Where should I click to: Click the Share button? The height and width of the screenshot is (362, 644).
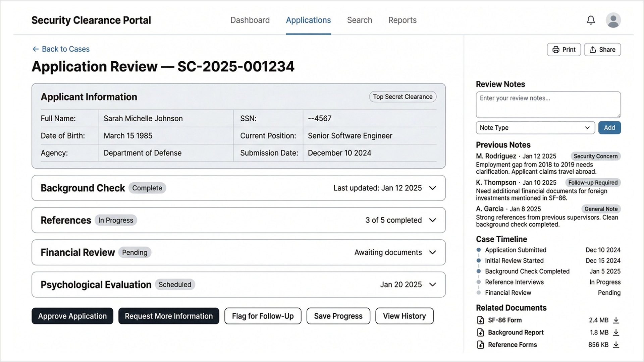click(602, 50)
